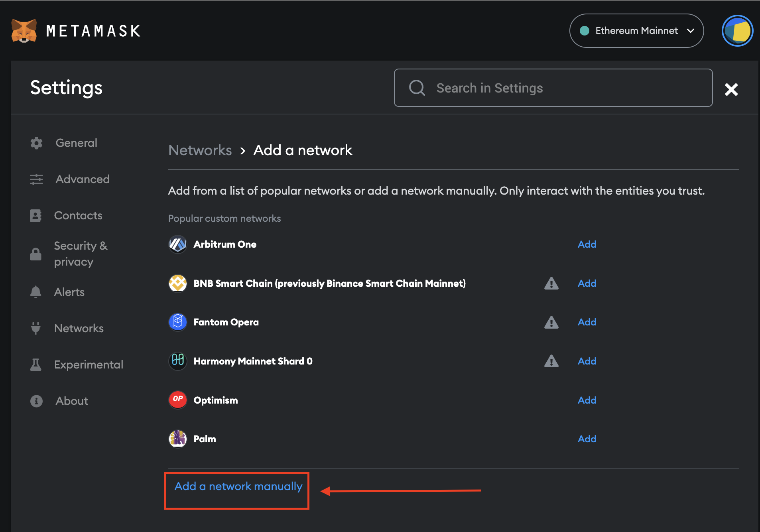The image size is (760, 532).
Task: Click Add a network manually link
Action: point(238,487)
